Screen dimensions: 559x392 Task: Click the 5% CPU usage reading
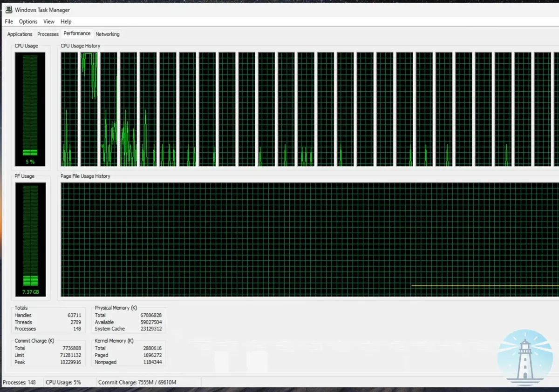(x=30, y=161)
